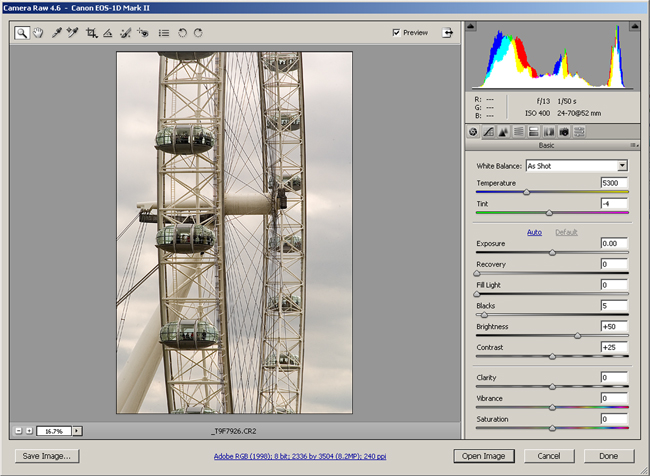Rotate image 90° clockwise
650x476 pixels.
point(198,33)
